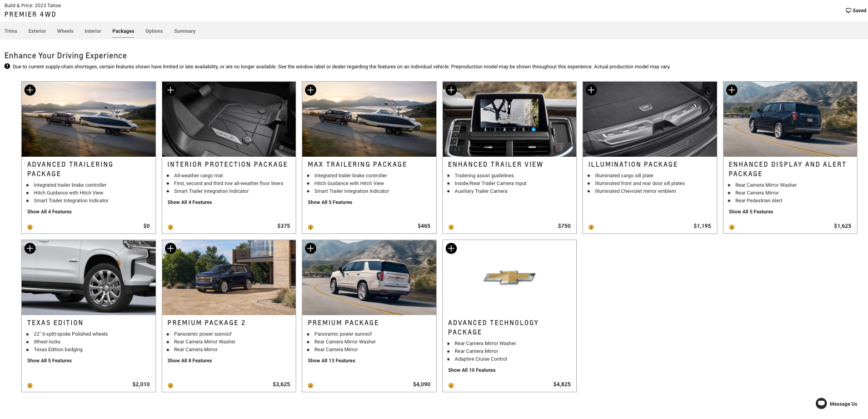868x419 pixels.
Task: Open the Wheels tab
Action: pyautogui.click(x=65, y=31)
